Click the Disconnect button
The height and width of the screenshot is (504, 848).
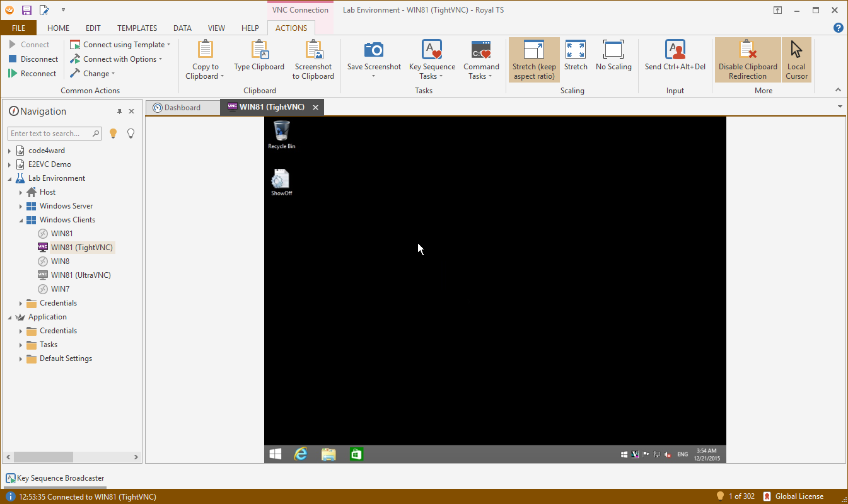[x=33, y=59]
